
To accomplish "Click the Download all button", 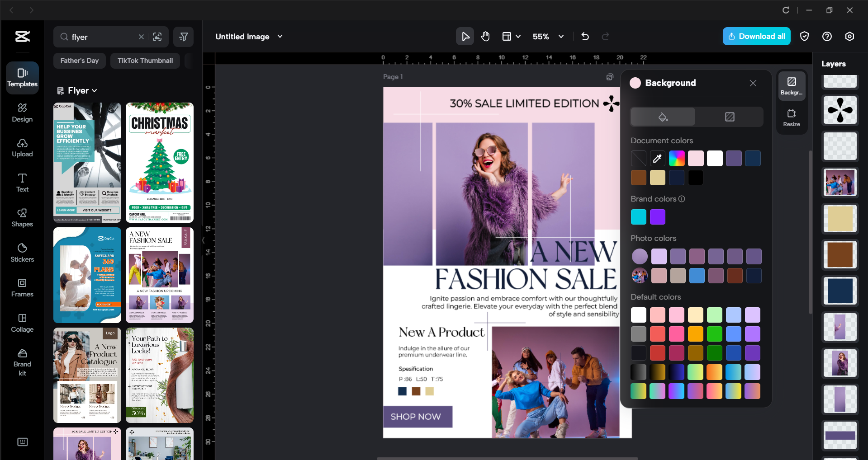I will pyautogui.click(x=756, y=36).
